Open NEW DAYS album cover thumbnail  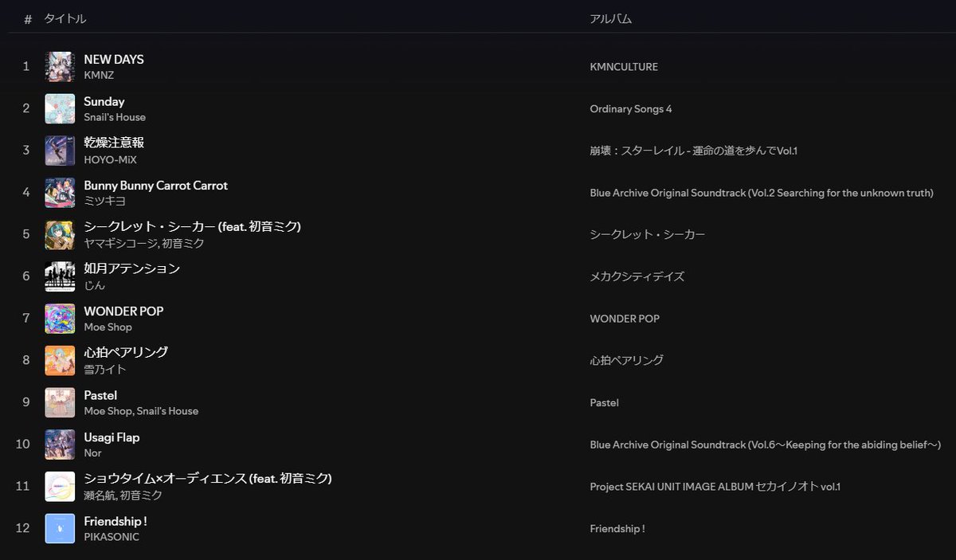click(60, 67)
